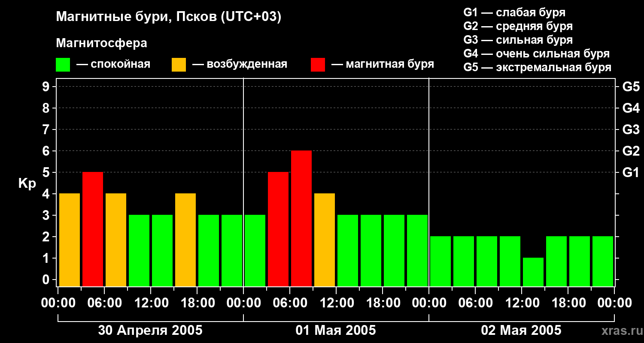
Task: Click the '02 Мая 2005' date label
Action: click(x=521, y=330)
